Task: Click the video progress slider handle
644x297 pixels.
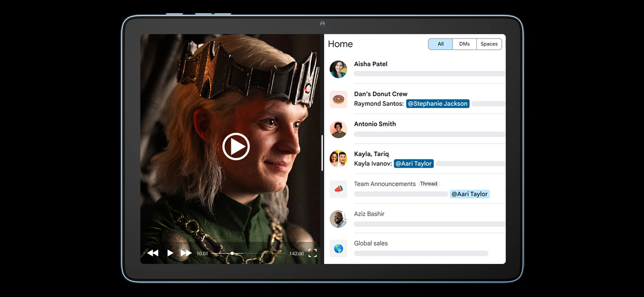Action: [x=232, y=253]
